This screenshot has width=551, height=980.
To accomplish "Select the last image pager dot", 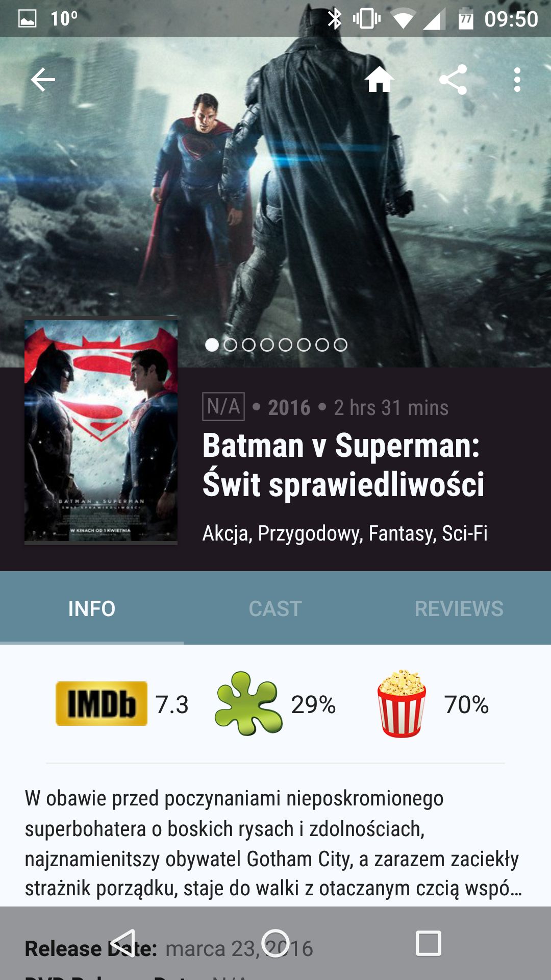I will point(340,345).
